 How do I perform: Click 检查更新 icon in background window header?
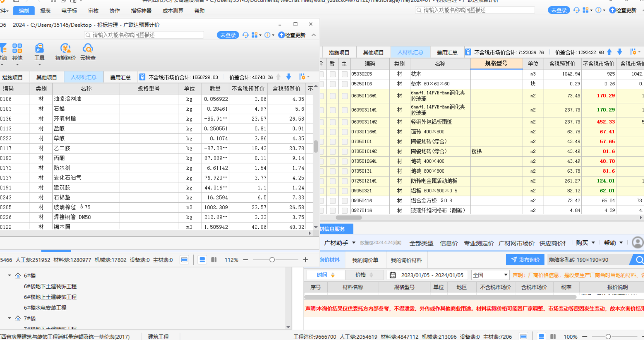point(612,10)
